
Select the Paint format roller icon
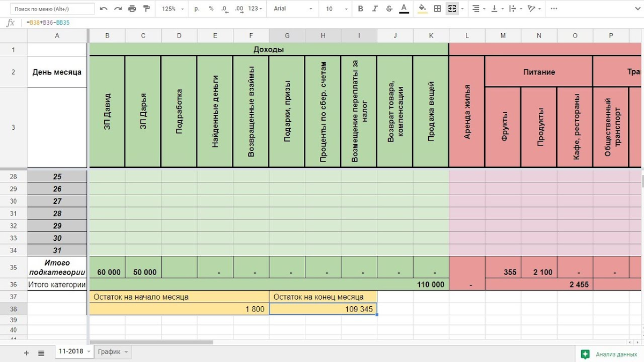coord(147,9)
